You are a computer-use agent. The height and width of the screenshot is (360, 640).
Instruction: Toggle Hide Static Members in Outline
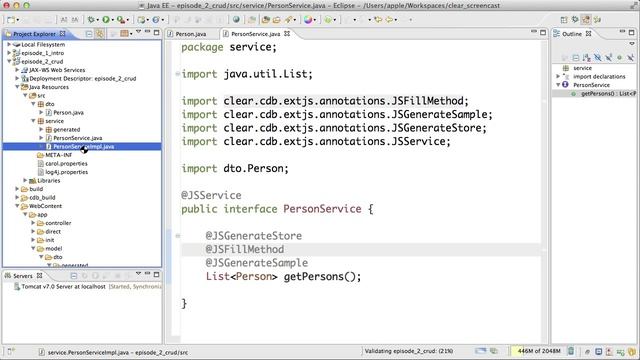[x=609, y=58]
